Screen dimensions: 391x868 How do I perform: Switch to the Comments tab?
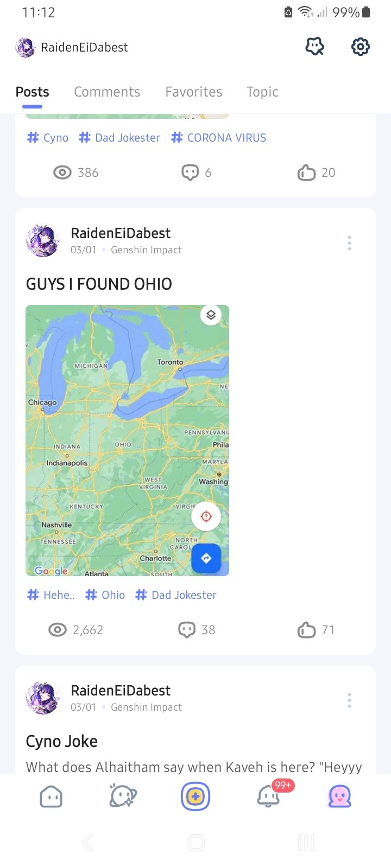click(107, 92)
